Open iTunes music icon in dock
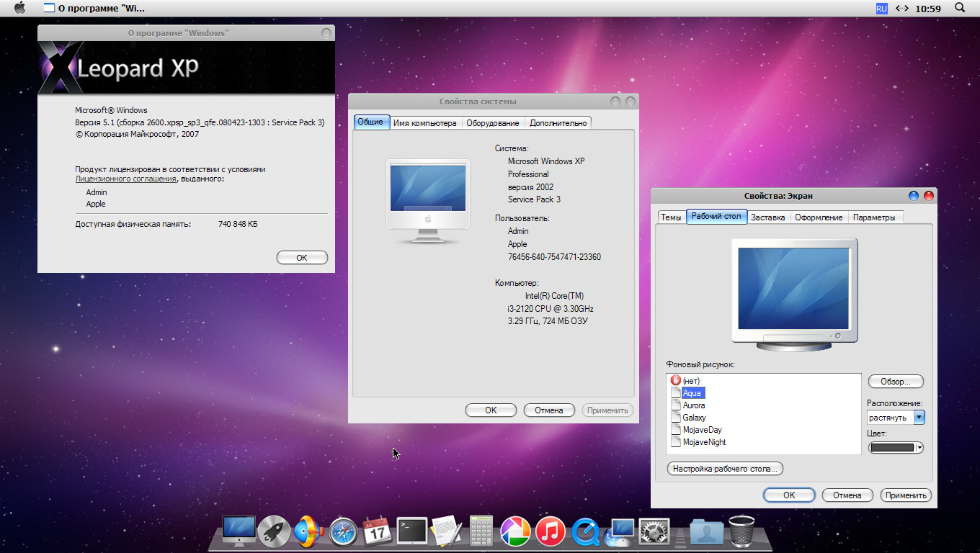 tap(551, 533)
